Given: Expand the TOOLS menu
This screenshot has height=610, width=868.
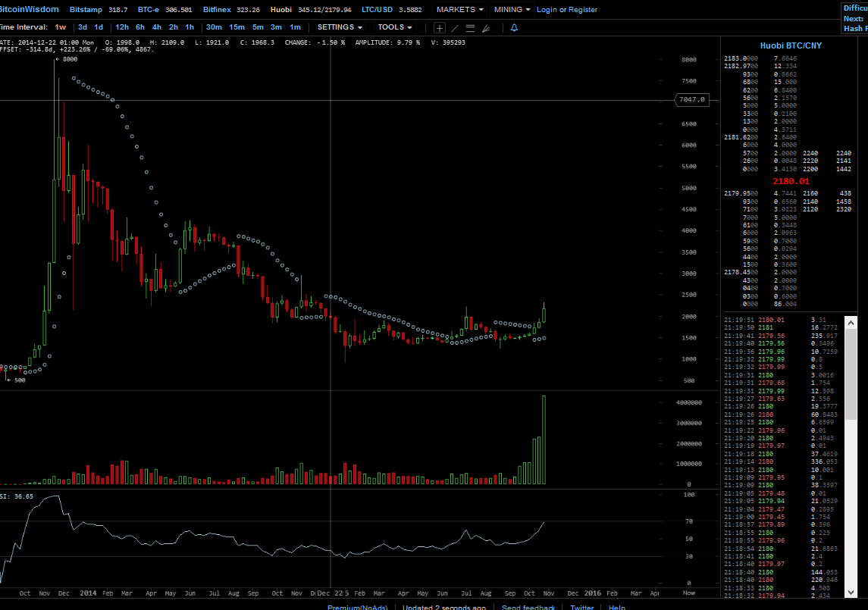Looking at the screenshot, I should pyautogui.click(x=393, y=27).
